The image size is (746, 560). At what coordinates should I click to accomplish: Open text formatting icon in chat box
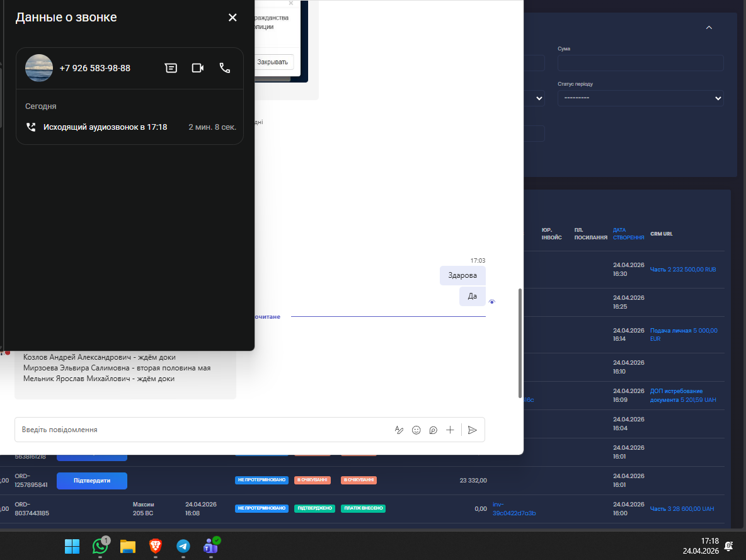click(x=399, y=430)
